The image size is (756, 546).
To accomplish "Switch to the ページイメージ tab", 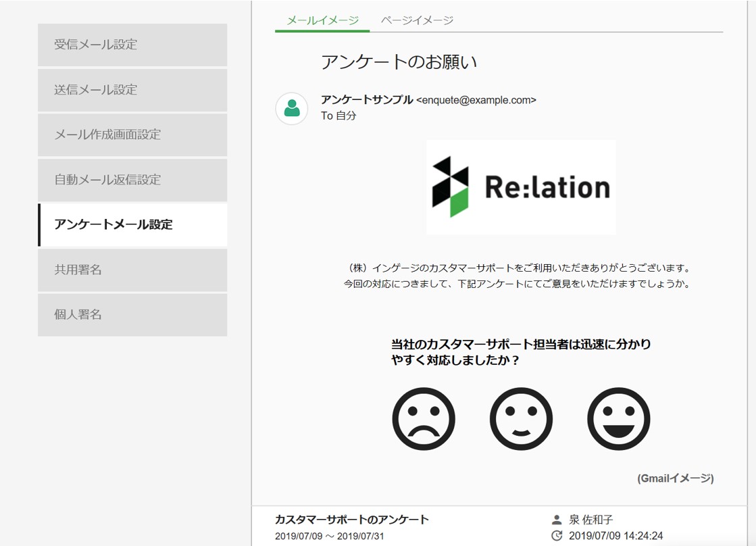I will click(x=417, y=20).
